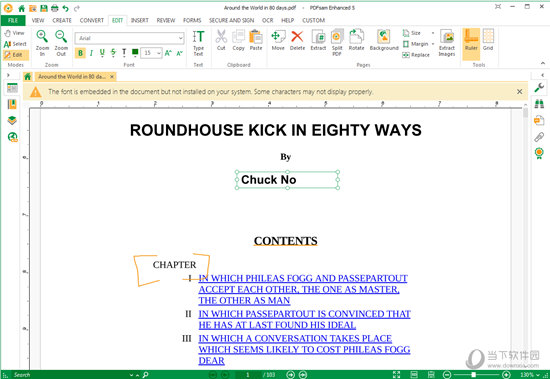Open the text outline style dropdown
This screenshot has width=550, height=379.
click(x=124, y=53)
